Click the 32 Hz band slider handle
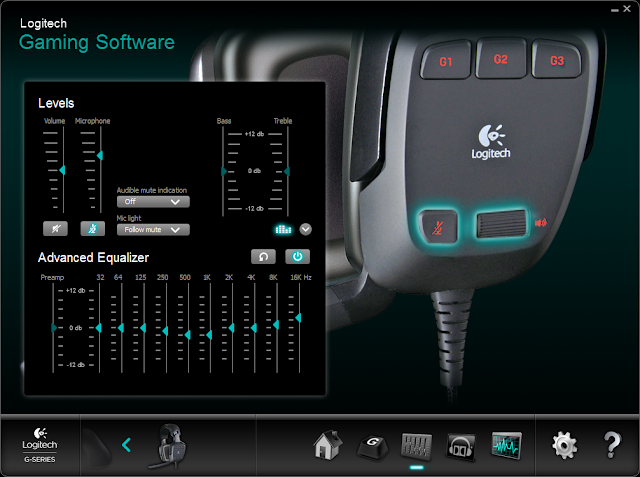The width and height of the screenshot is (640, 477). coord(98,328)
